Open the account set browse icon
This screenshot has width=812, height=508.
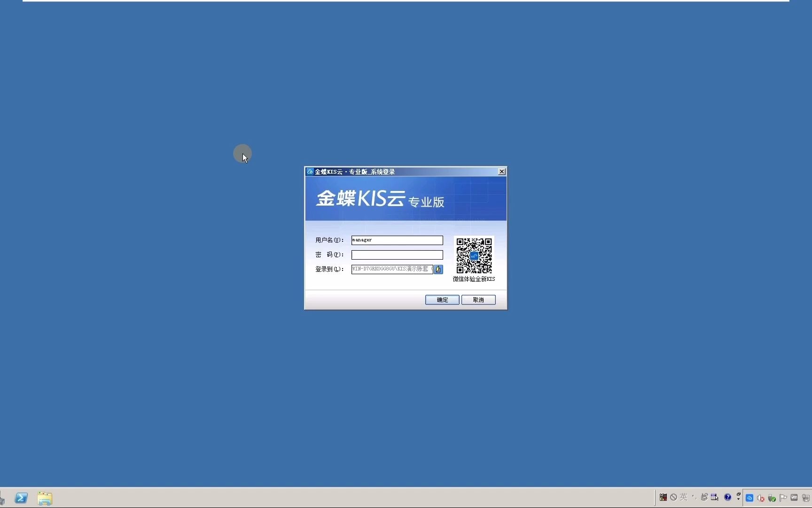438,269
